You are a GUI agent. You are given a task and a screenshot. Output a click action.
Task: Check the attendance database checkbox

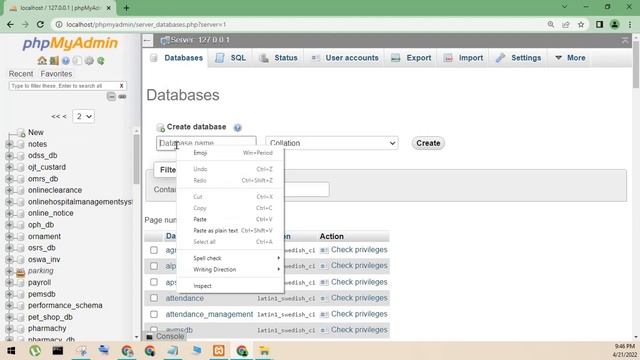coord(154,298)
